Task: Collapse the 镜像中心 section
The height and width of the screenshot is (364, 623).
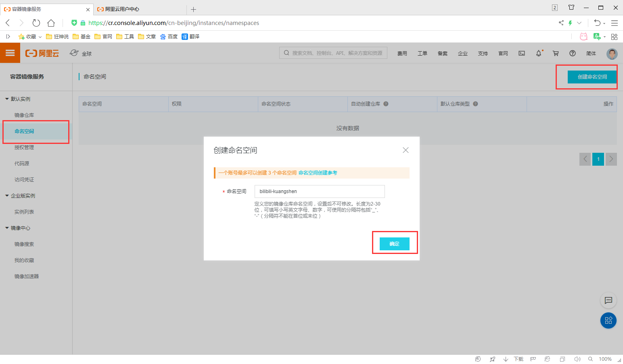Action: pyautogui.click(x=7, y=228)
